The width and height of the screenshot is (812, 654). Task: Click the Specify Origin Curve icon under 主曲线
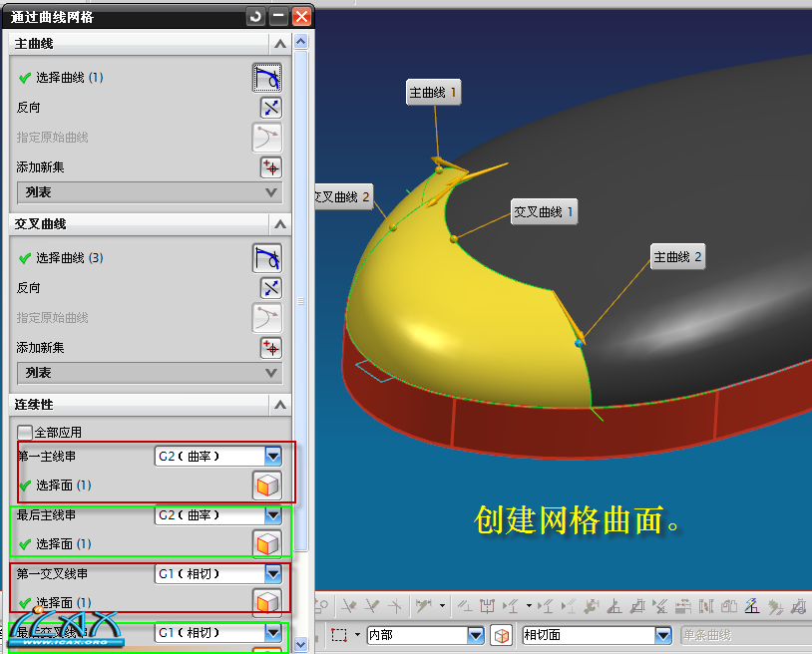click(x=267, y=138)
